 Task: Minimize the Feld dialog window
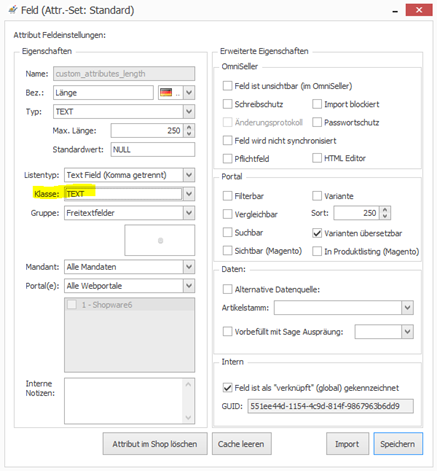pos(395,11)
